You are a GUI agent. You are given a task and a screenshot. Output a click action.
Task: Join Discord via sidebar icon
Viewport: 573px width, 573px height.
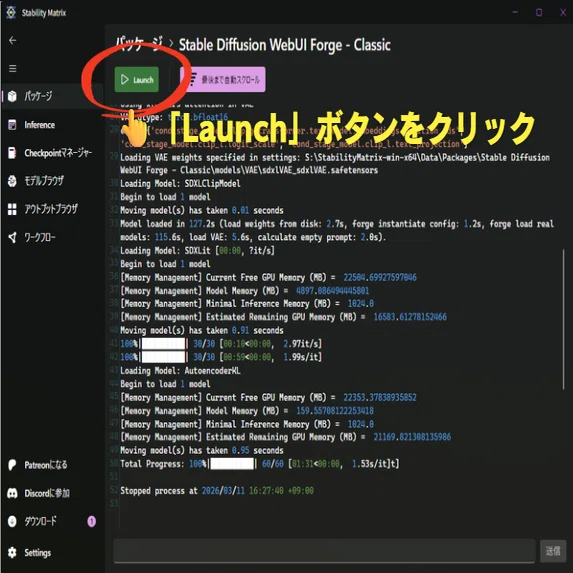coord(12,493)
